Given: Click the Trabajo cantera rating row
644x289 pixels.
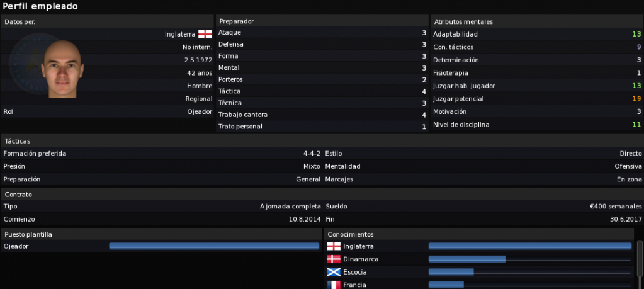Looking at the screenshot, I should point(322,115).
